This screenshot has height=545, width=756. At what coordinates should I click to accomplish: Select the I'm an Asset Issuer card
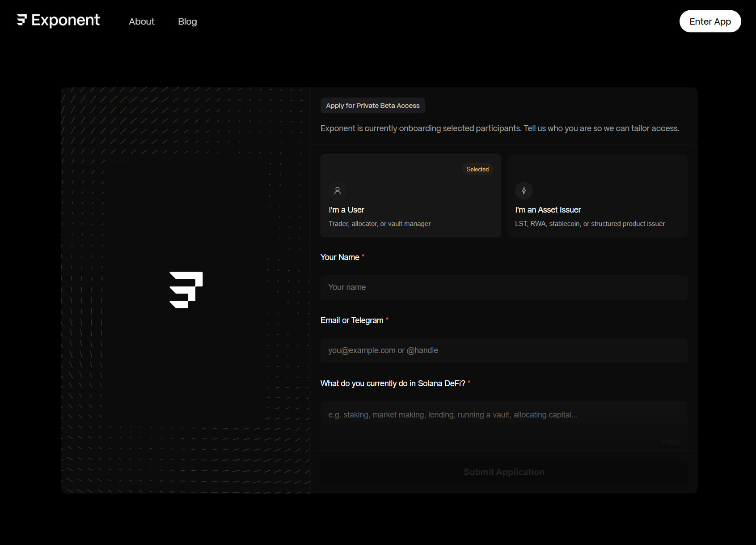point(597,196)
